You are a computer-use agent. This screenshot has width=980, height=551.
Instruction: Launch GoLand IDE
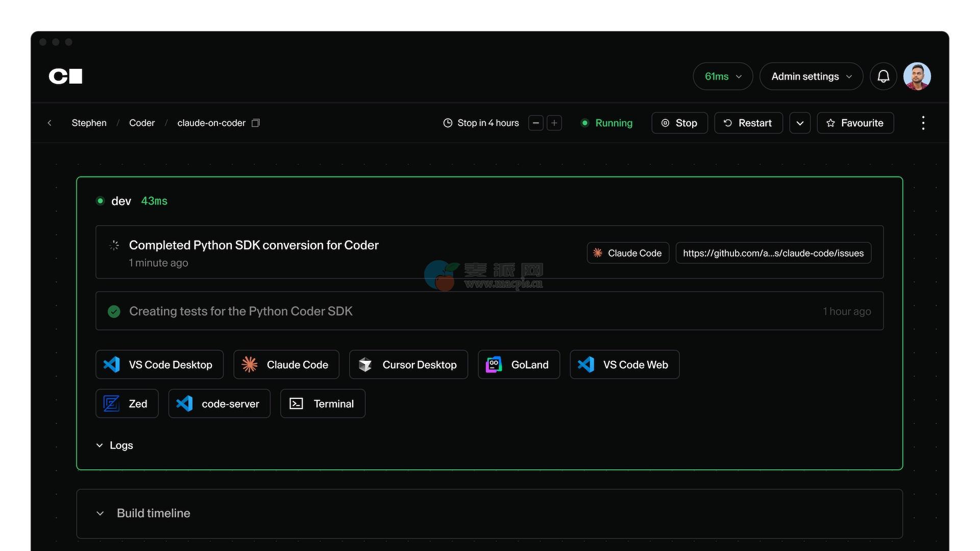click(x=519, y=364)
